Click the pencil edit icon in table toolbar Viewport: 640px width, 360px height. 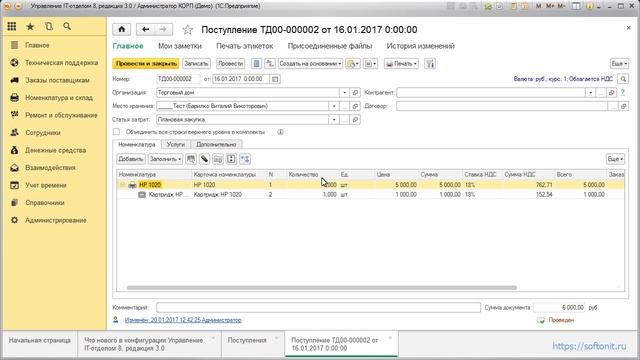click(x=204, y=159)
